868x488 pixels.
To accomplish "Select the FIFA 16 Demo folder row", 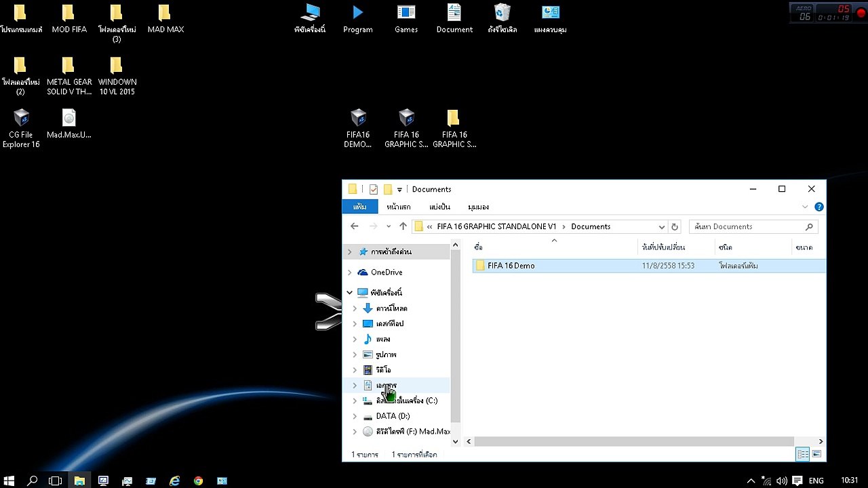I will tap(649, 266).
